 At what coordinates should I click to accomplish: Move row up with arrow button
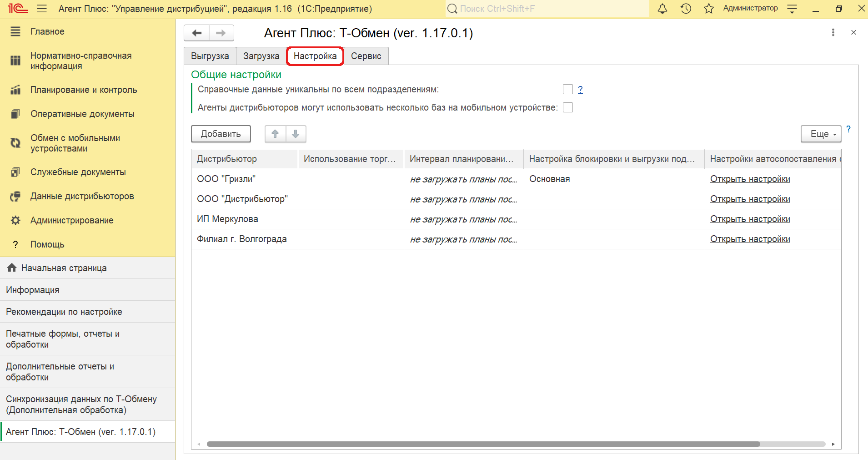[275, 134]
